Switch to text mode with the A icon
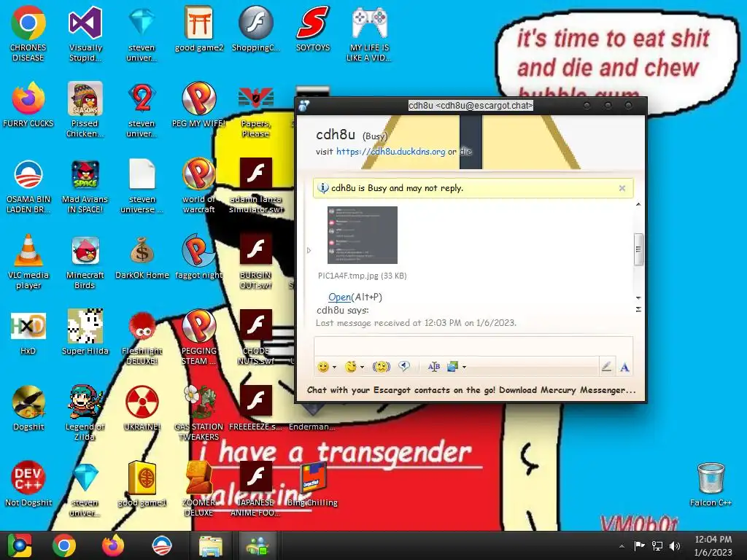 624,367
